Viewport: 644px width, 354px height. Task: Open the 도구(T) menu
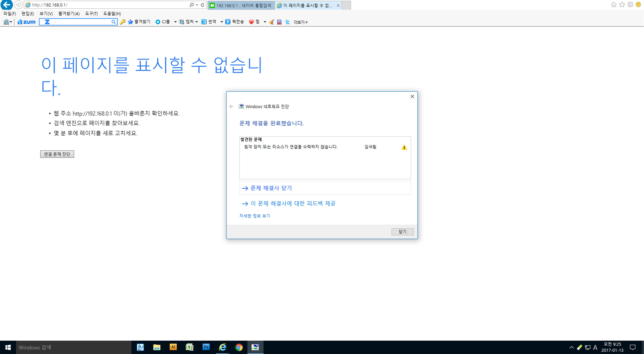[x=91, y=14]
